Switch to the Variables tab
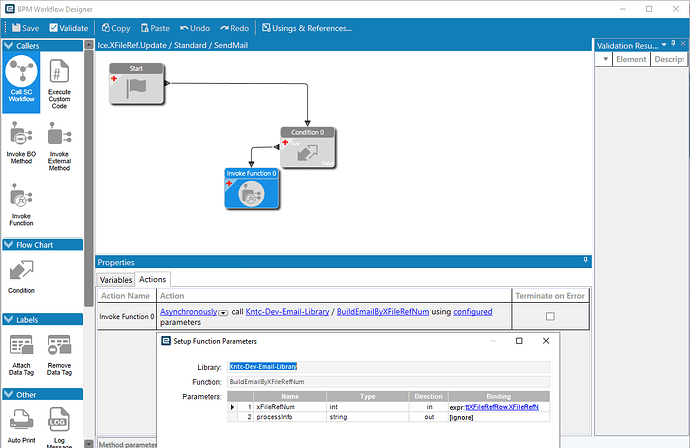This screenshot has height=448, width=690. tap(115, 280)
